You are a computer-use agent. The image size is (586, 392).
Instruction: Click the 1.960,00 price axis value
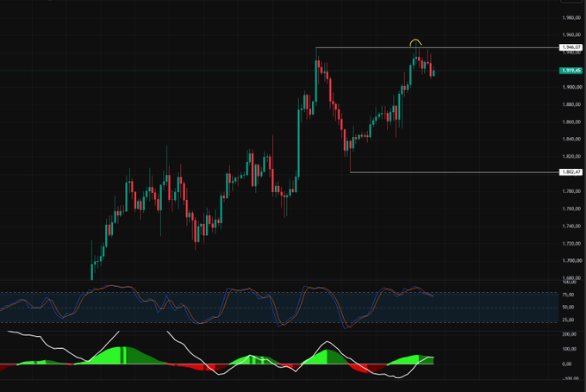point(572,34)
